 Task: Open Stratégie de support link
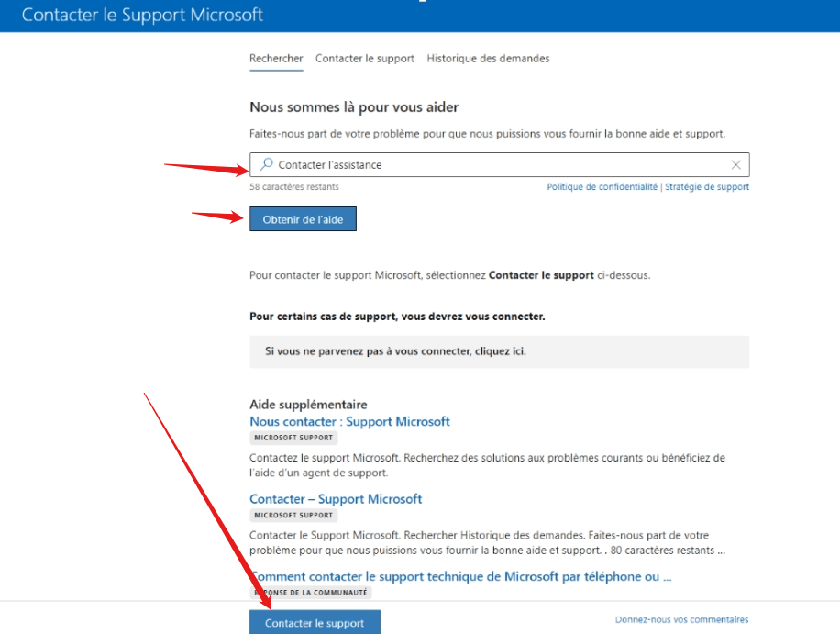[x=707, y=186]
